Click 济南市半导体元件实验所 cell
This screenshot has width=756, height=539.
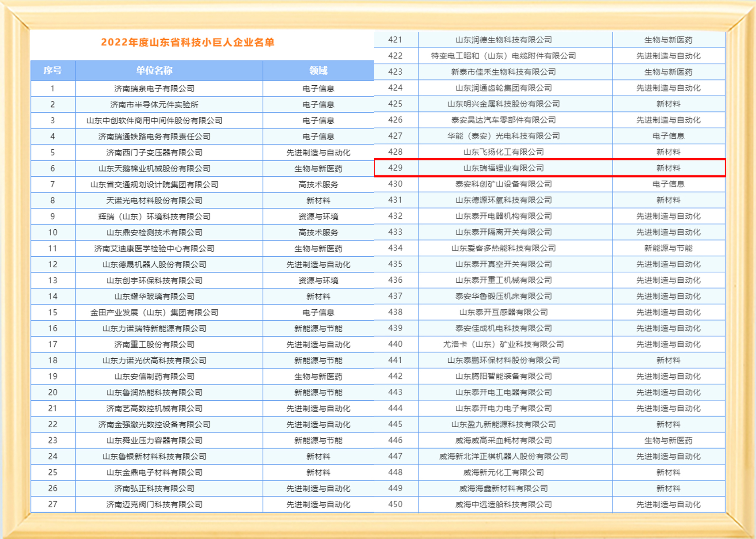pyautogui.click(x=154, y=105)
